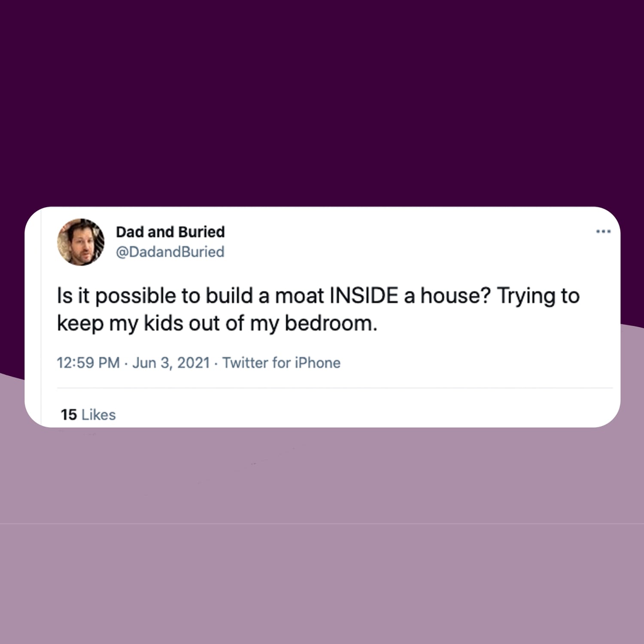Viewport: 644px width, 644px height.
Task: Click the word Likes under the tweet
Action: (99, 415)
